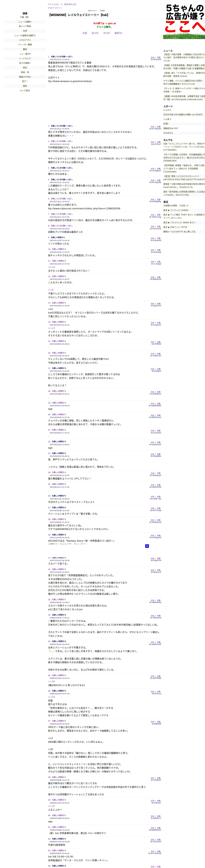This screenshot has height=868, width=205.
Task: Show 最新50 posts
Action: [118, 33]
